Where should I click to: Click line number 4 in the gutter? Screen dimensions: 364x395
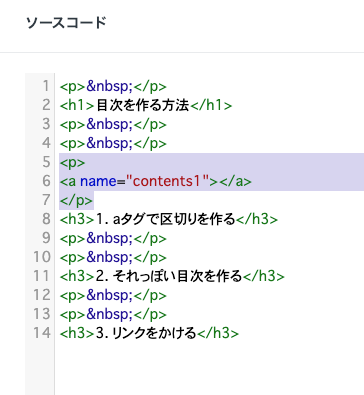pyautogui.click(x=46, y=143)
